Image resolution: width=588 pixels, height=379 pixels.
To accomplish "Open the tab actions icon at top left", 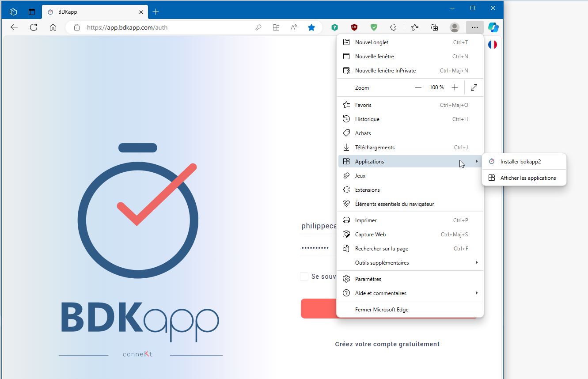I will 13,12.
